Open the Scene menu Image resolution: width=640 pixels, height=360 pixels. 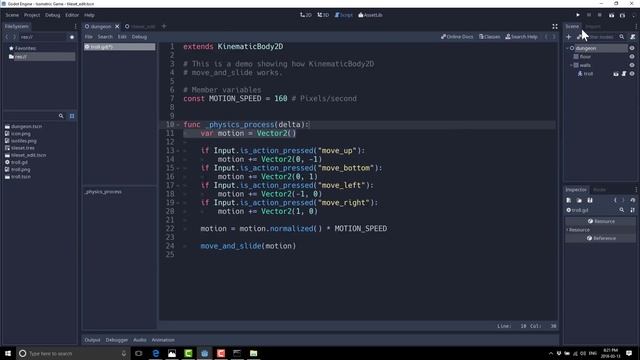12,15
